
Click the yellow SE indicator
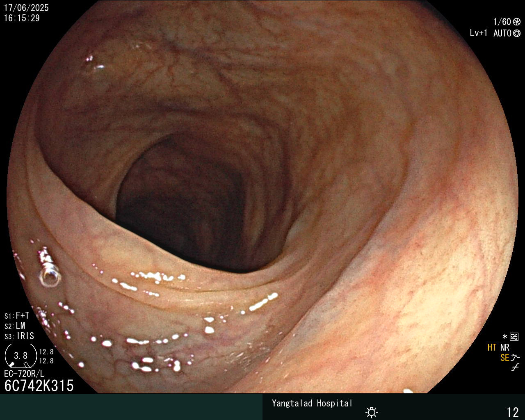tap(504, 358)
